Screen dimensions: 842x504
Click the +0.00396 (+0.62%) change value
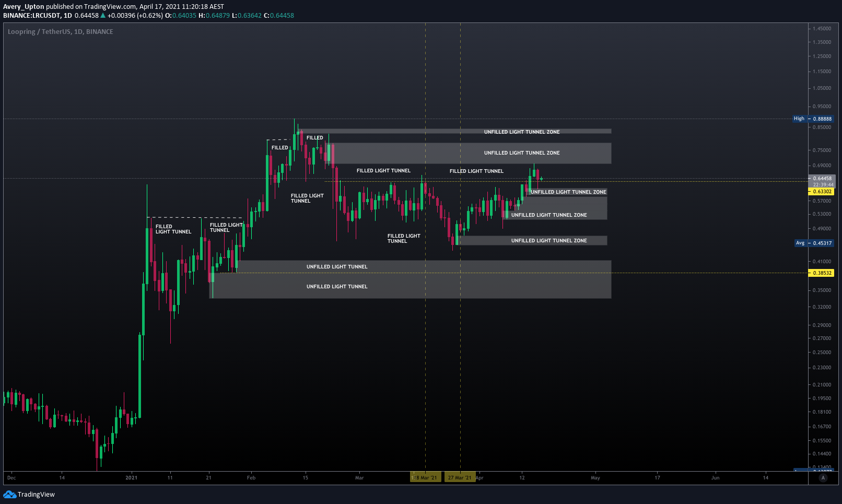pyautogui.click(x=135, y=15)
